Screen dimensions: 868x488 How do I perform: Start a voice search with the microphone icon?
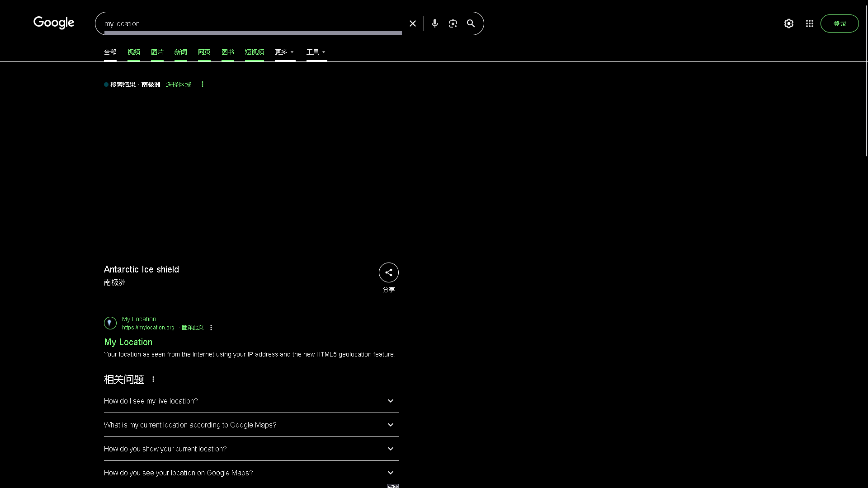click(435, 23)
